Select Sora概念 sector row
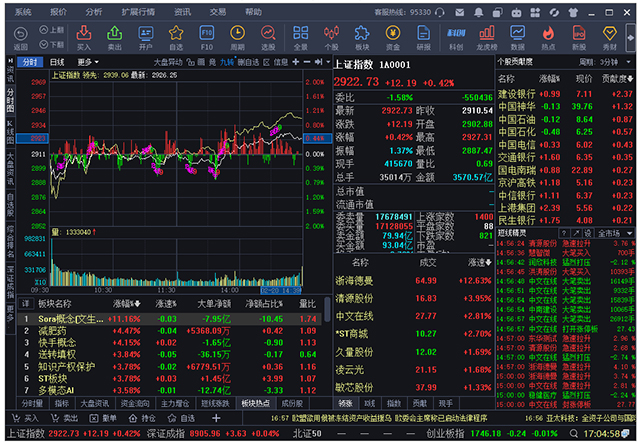 point(170,319)
